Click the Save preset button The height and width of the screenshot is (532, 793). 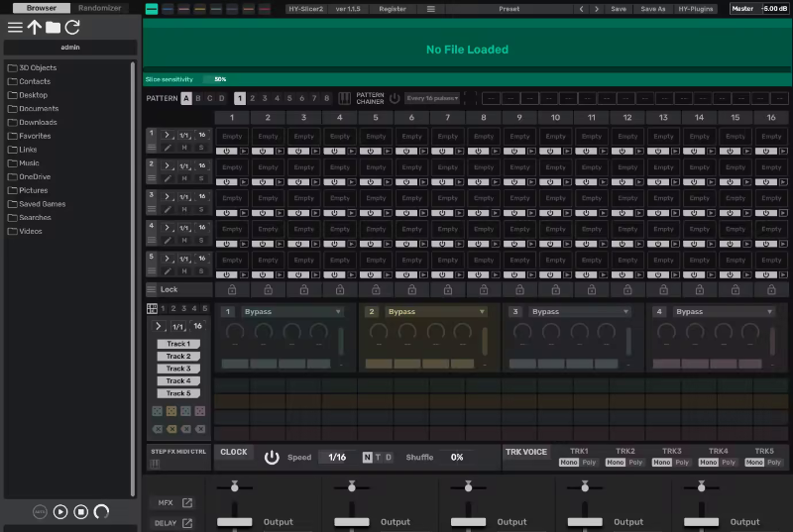(619, 9)
